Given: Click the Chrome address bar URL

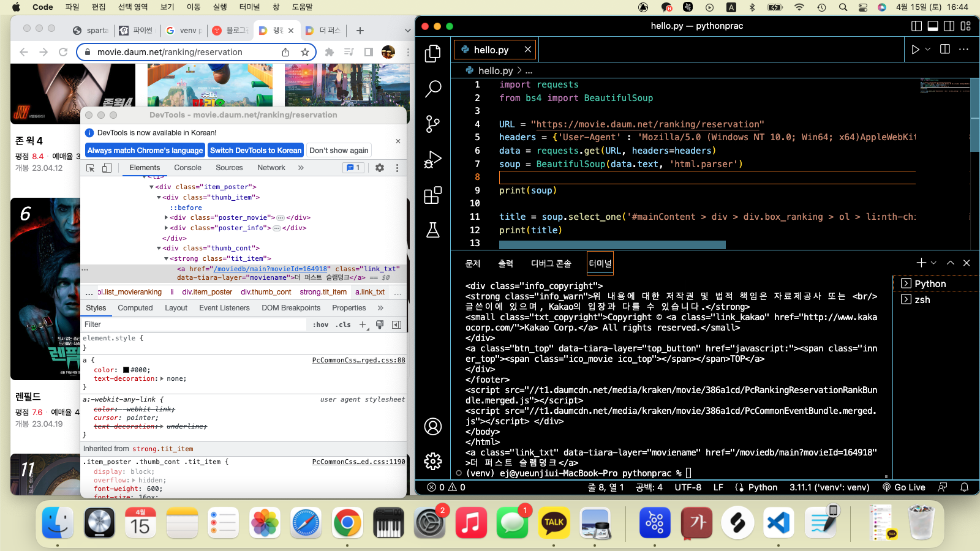Looking at the screenshot, I should [x=170, y=52].
